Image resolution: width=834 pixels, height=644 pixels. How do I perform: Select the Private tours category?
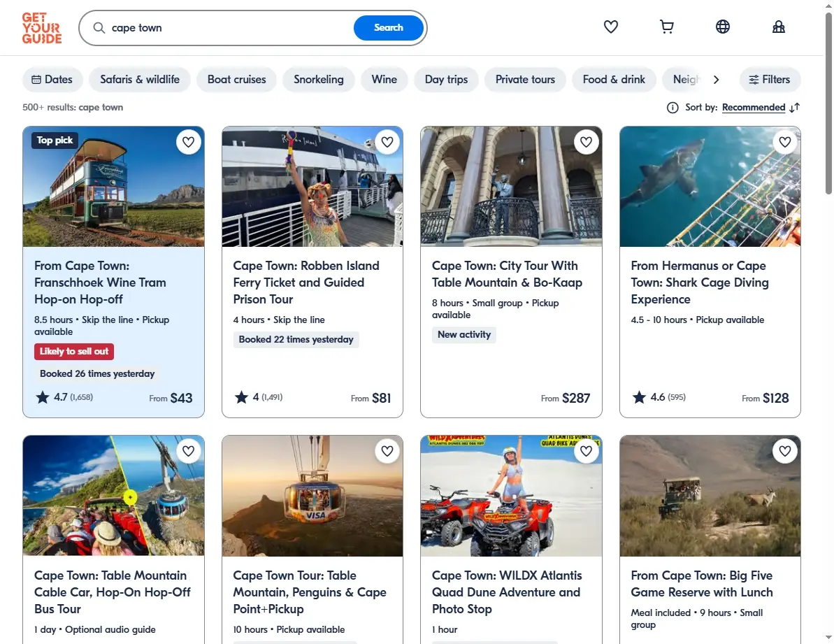coord(525,80)
